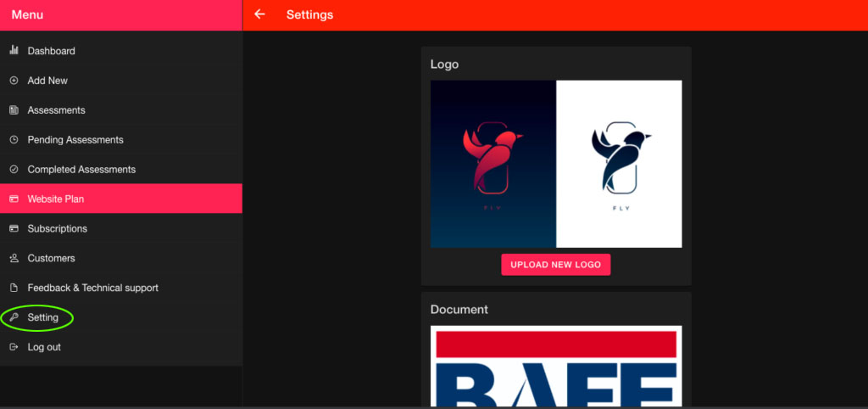Select the highlighted Website Plan item
The image size is (868, 409).
point(121,199)
